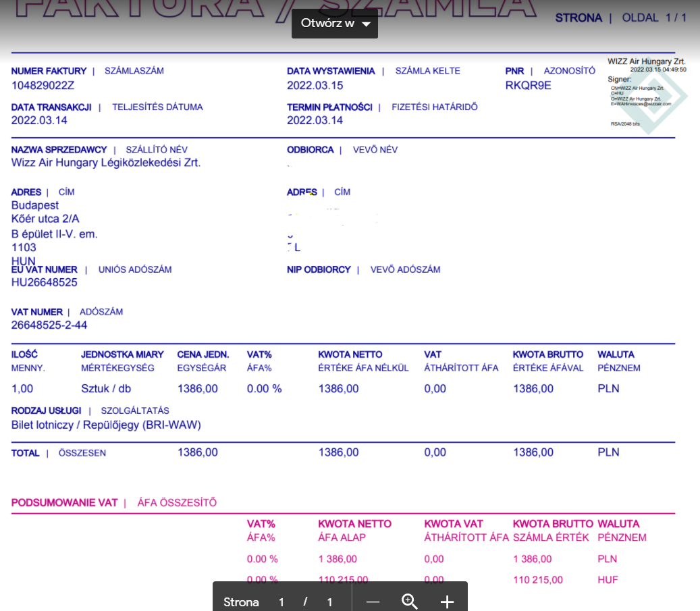Select the Budapest address line
Image resolution: width=700 pixels, height=611 pixels.
(35, 205)
